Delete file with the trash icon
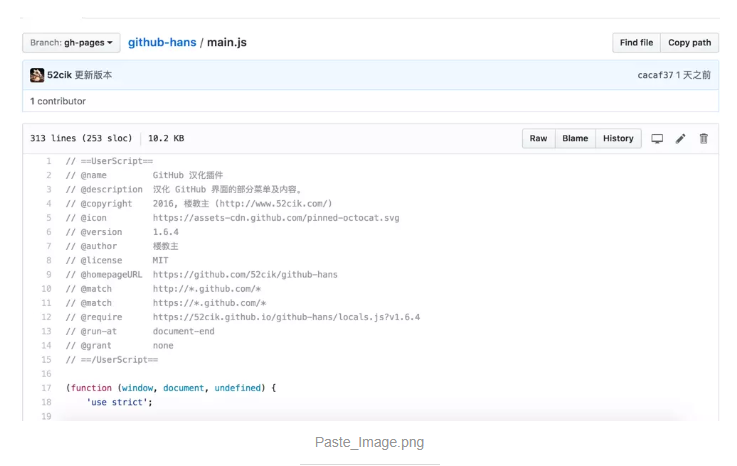This screenshot has height=466, width=737. [703, 139]
